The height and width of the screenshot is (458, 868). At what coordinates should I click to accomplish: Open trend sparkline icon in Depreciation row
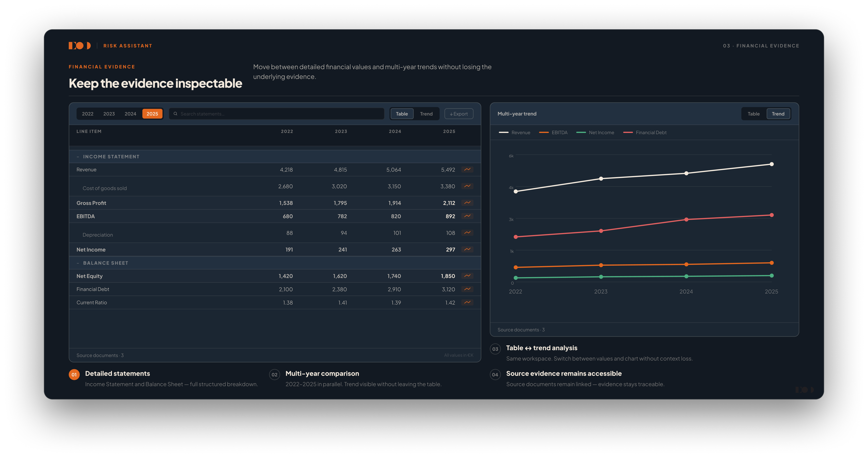point(467,233)
